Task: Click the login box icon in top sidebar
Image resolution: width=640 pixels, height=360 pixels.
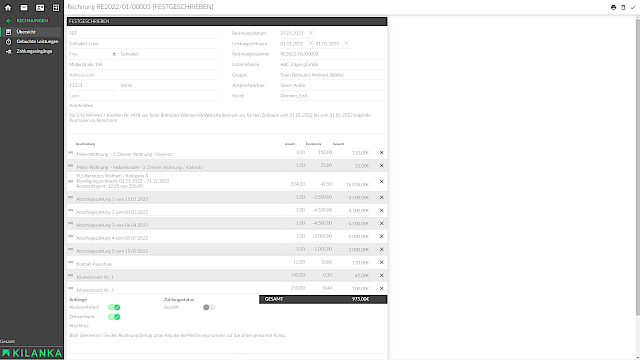Action: [x=56, y=7]
